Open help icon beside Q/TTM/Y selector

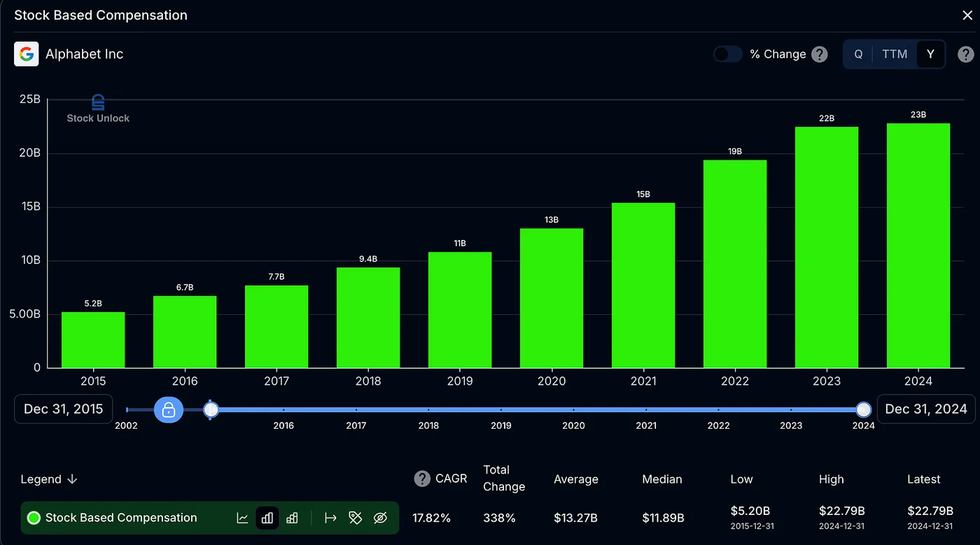(x=965, y=54)
